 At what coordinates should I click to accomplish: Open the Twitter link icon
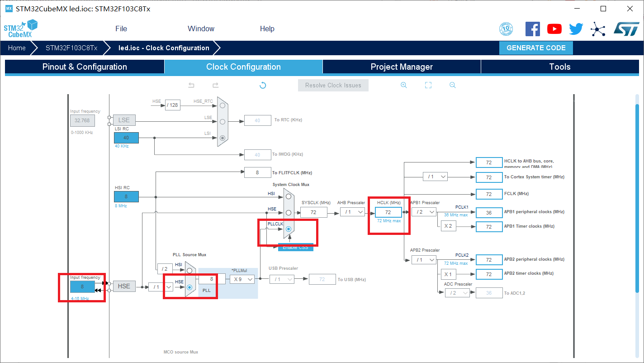click(x=576, y=29)
